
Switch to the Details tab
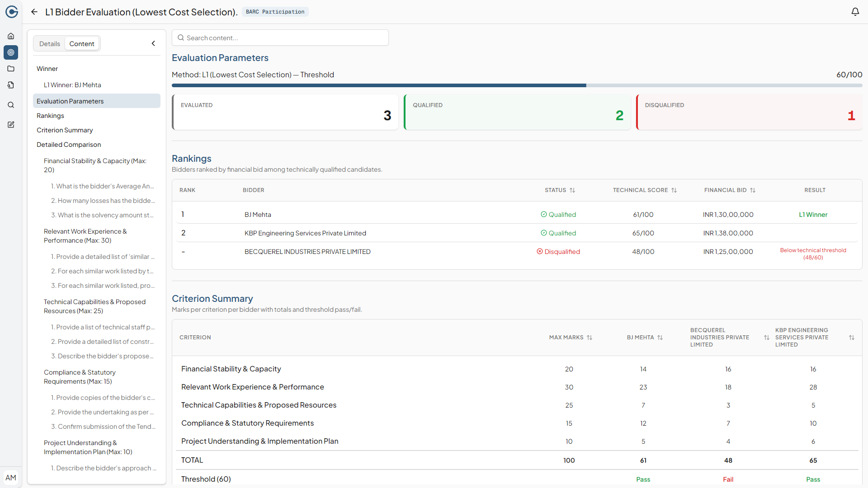click(50, 44)
